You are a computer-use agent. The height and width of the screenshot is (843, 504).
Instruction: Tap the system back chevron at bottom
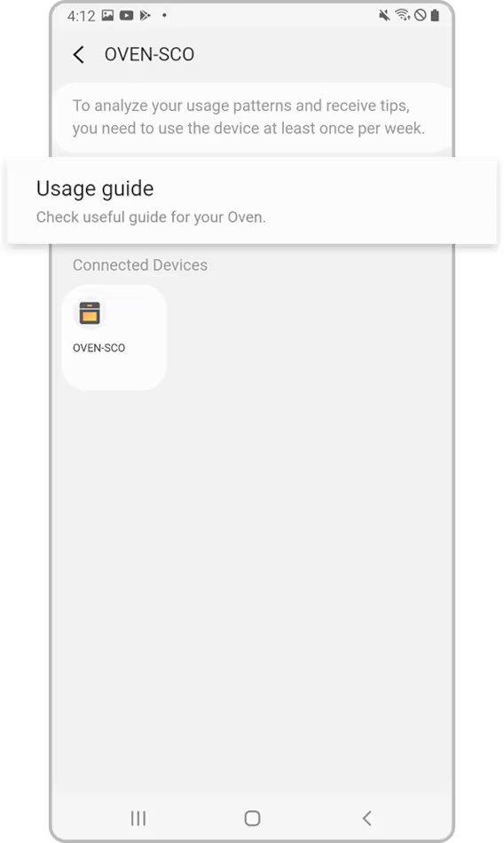(x=366, y=818)
